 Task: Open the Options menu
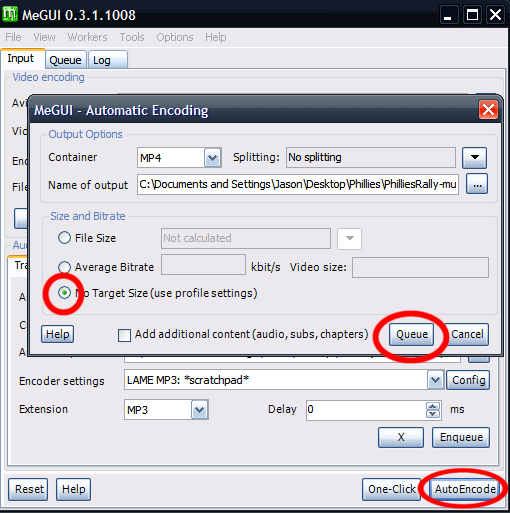point(175,37)
